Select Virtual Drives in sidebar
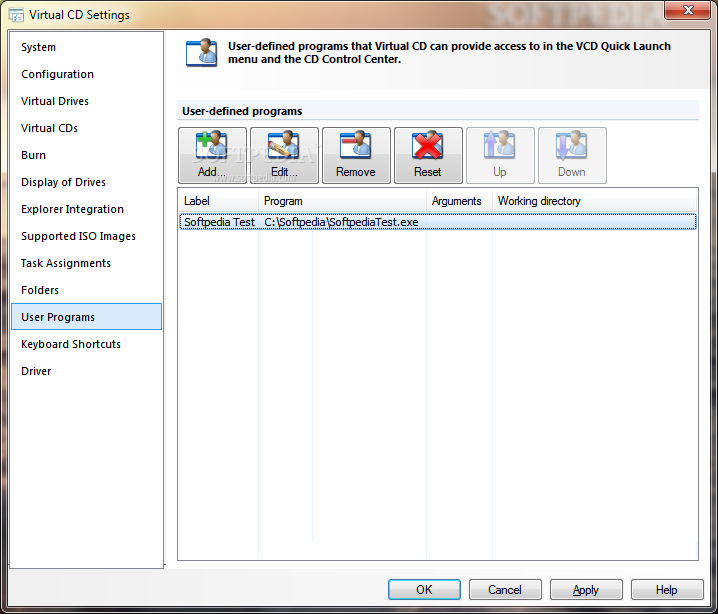This screenshot has width=718, height=614. (x=87, y=101)
